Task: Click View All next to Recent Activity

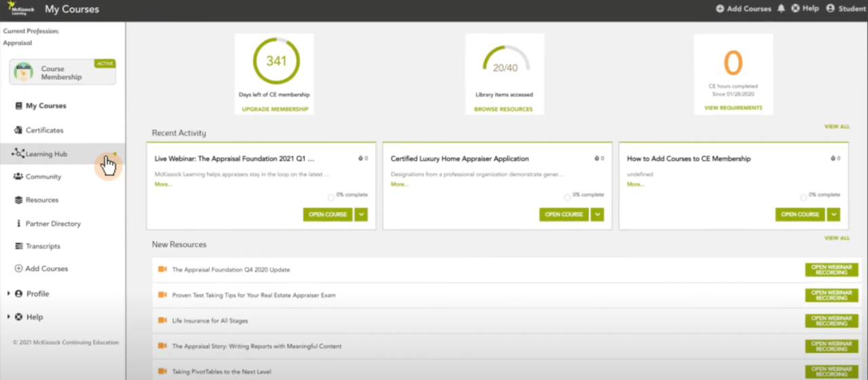Action: (836, 127)
